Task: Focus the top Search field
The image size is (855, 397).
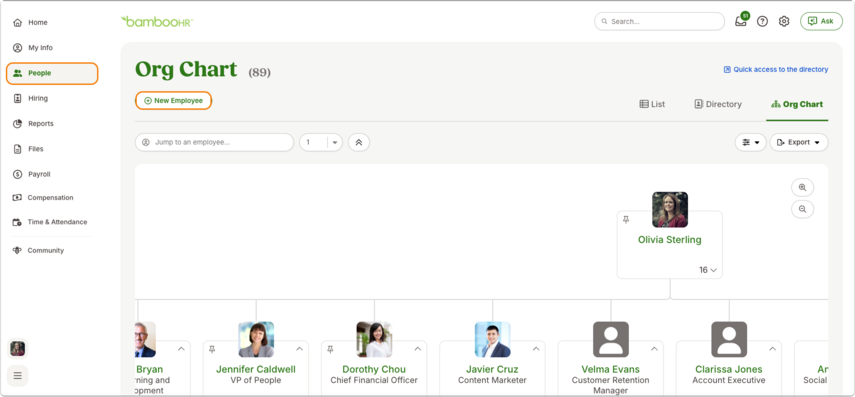Action: [x=659, y=21]
